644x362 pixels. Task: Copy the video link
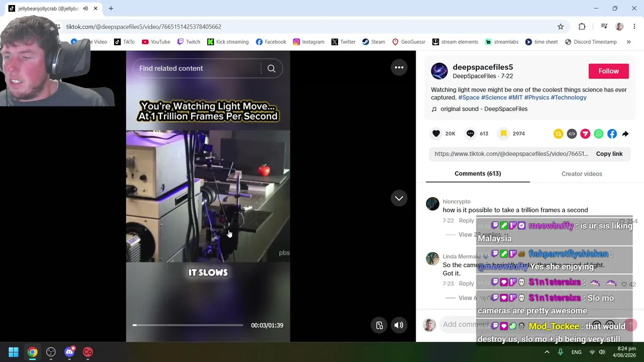tap(609, 154)
